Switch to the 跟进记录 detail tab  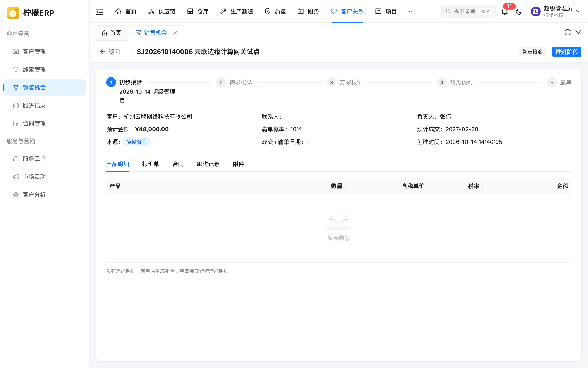pyautogui.click(x=208, y=164)
